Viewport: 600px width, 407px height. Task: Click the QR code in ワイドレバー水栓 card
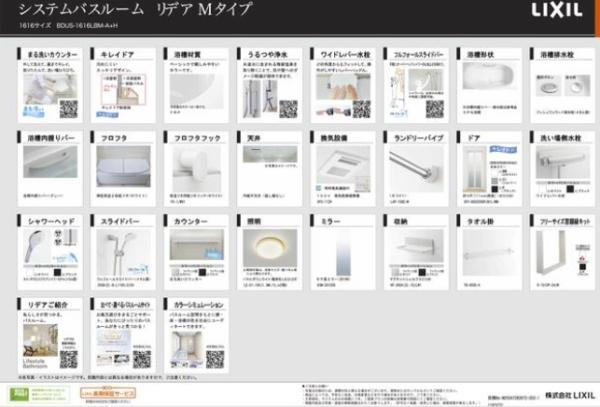click(362, 109)
